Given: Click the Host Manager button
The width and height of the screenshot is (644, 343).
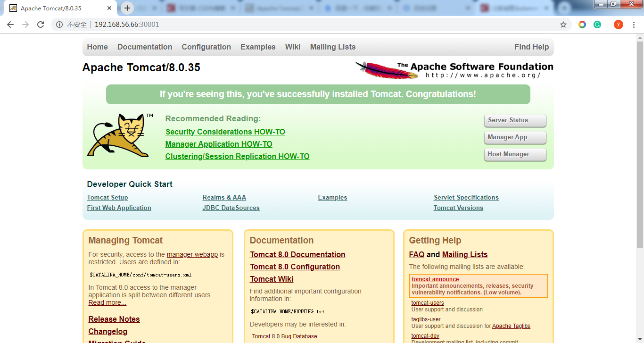Looking at the screenshot, I should 515,154.
